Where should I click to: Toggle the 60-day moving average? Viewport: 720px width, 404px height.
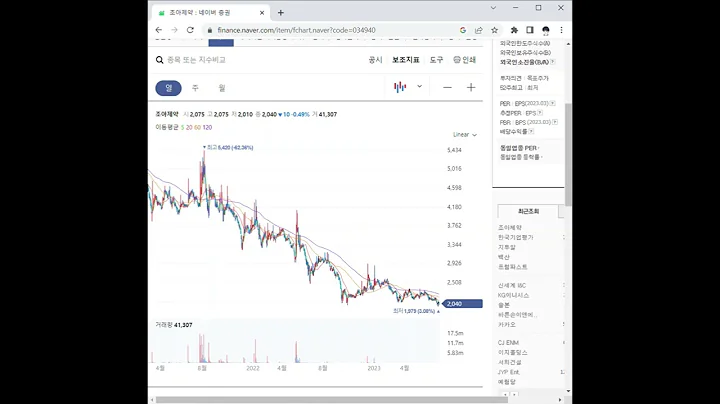coord(197,128)
